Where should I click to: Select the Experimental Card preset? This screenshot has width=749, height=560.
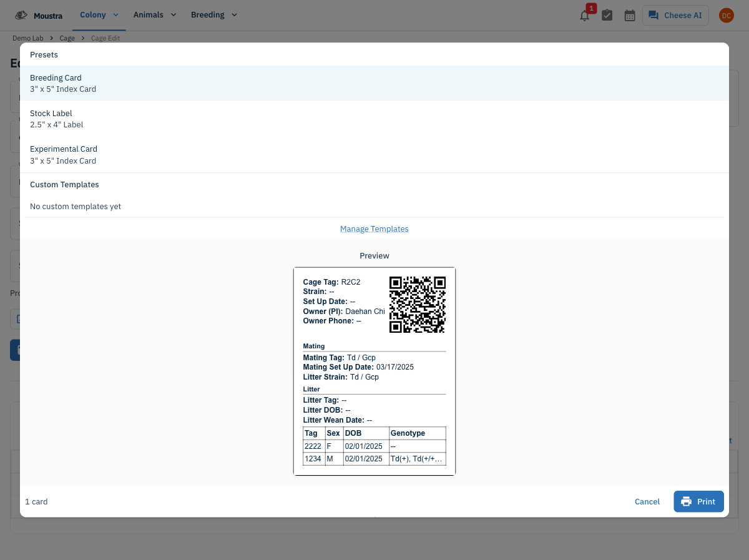374,155
